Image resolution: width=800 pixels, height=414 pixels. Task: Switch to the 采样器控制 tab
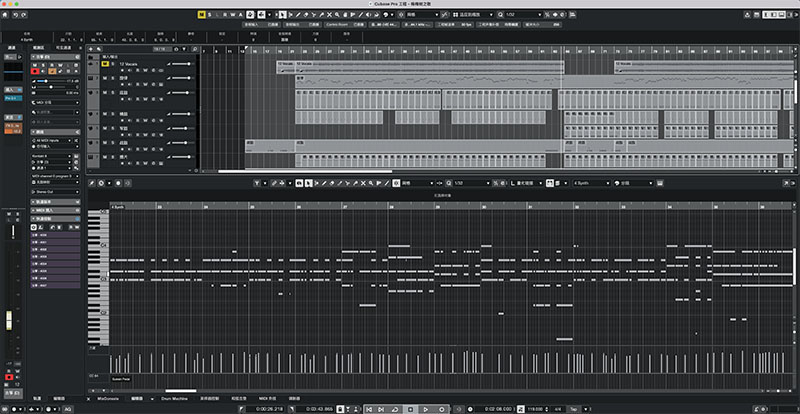pos(209,398)
